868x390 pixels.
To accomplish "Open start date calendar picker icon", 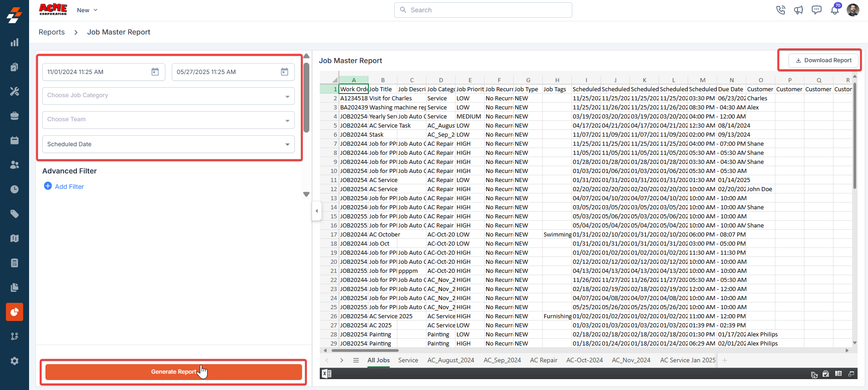I will tap(155, 72).
